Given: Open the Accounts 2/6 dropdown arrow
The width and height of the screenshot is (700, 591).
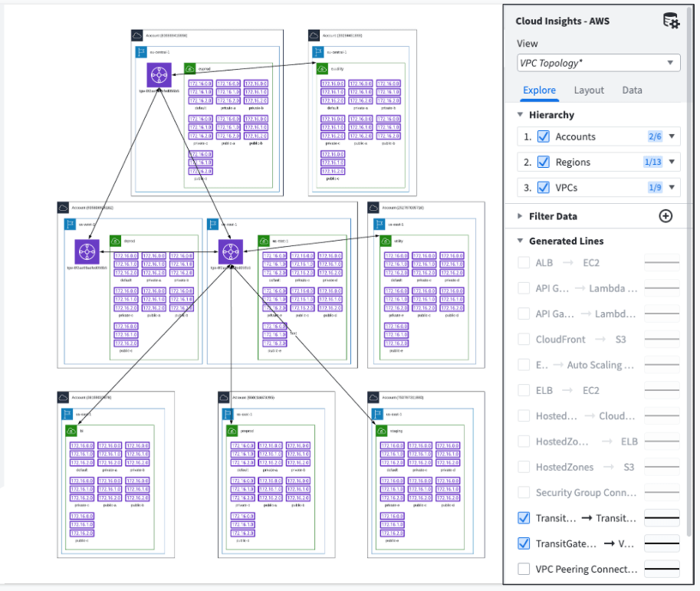Looking at the screenshot, I should point(672,136).
